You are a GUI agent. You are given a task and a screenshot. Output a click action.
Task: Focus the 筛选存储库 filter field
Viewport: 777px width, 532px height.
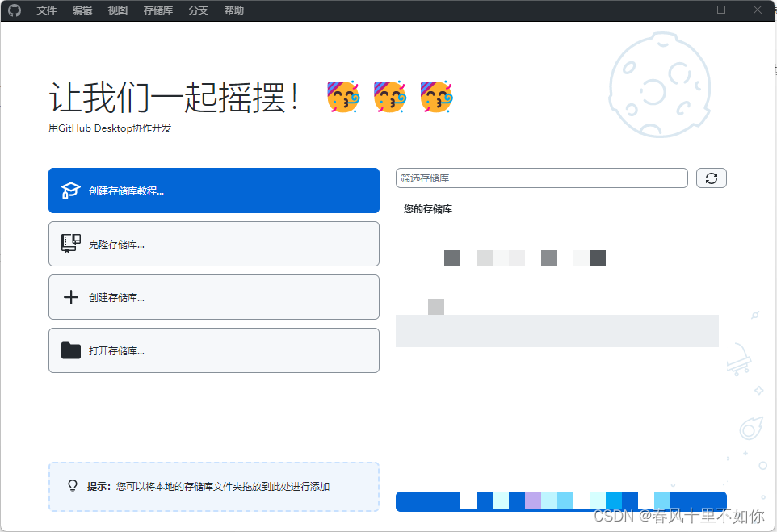[542, 178]
